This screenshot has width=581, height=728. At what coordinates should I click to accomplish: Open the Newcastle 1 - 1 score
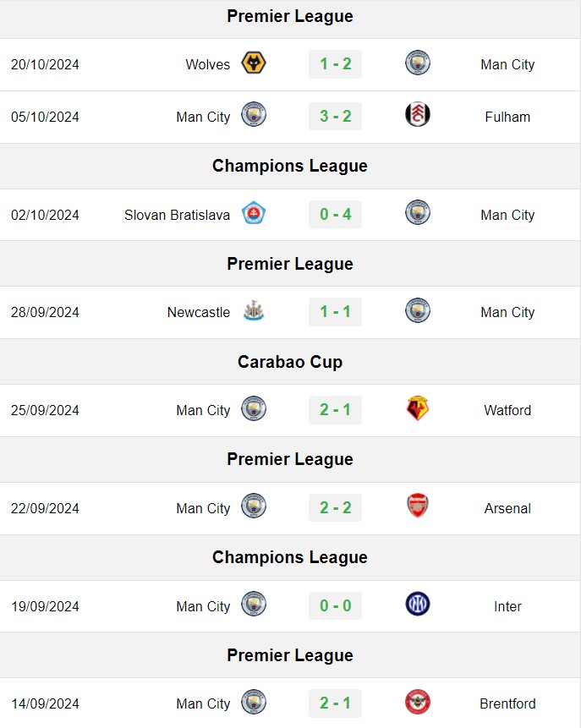tap(335, 312)
